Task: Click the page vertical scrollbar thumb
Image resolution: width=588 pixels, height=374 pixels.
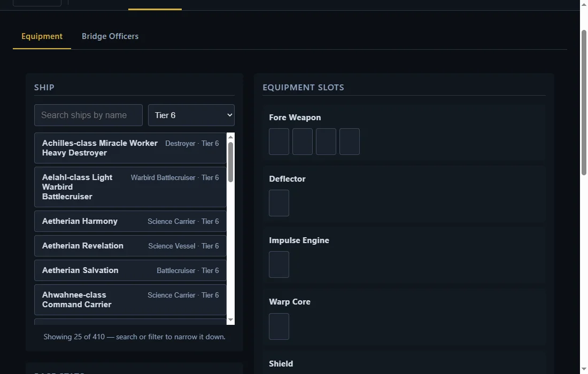Action: click(584, 102)
